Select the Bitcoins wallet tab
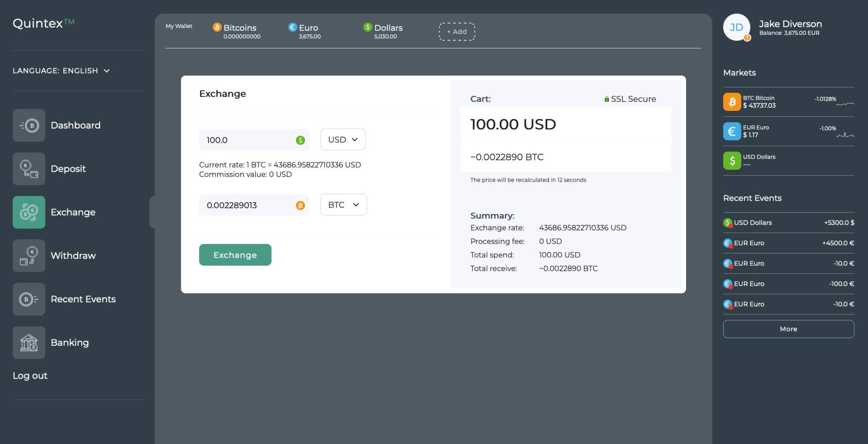The image size is (868, 444). pos(237,31)
